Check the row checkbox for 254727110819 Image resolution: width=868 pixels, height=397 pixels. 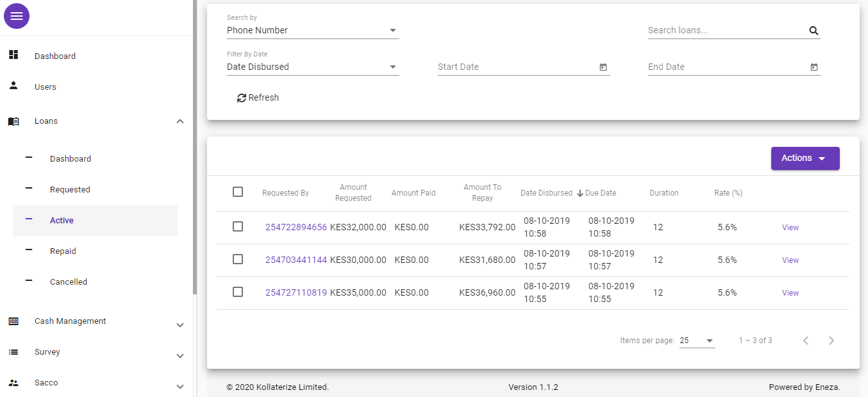pos(238,292)
